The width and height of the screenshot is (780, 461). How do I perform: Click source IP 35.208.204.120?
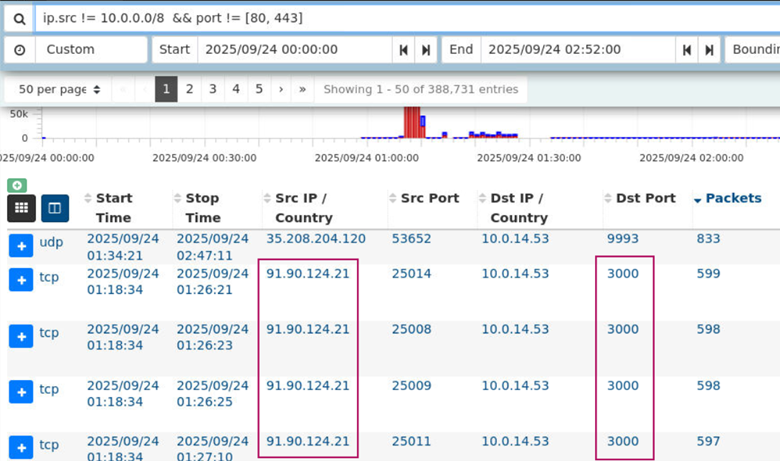pyautogui.click(x=316, y=239)
